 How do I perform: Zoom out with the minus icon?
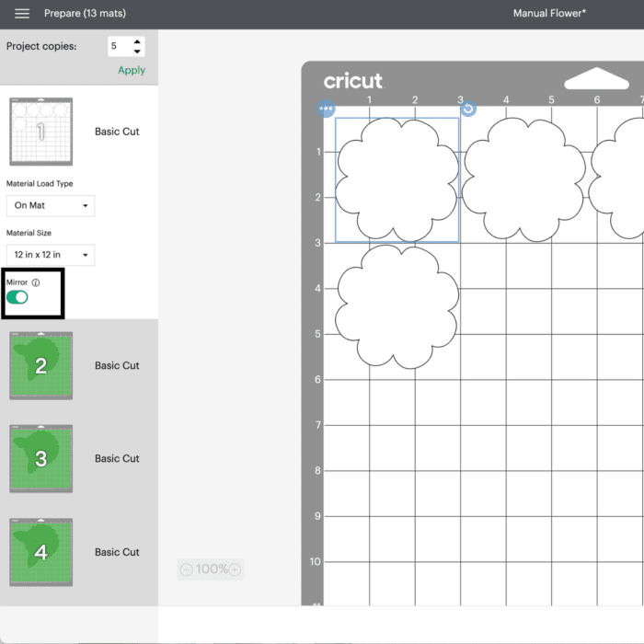(187, 569)
